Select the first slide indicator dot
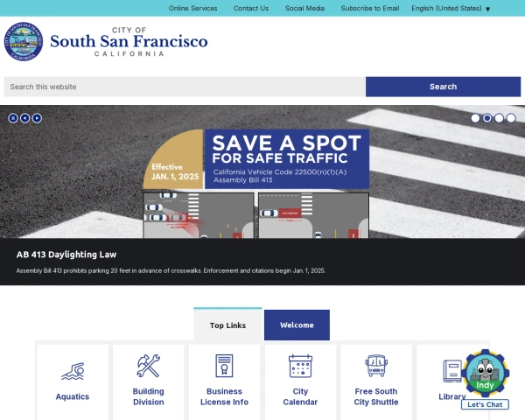This screenshot has width=525, height=420. tap(475, 118)
